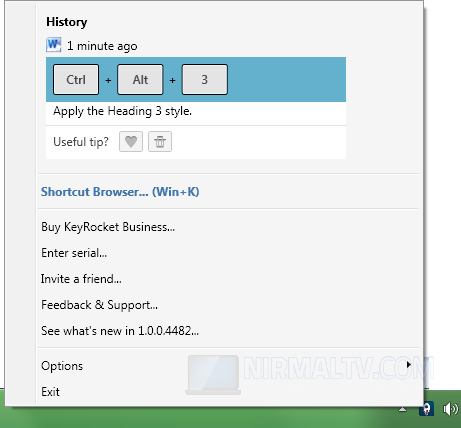The height and width of the screenshot is (428, 461).
Task: Expand the Options submenu arrow
Action: tap(409, 365)
